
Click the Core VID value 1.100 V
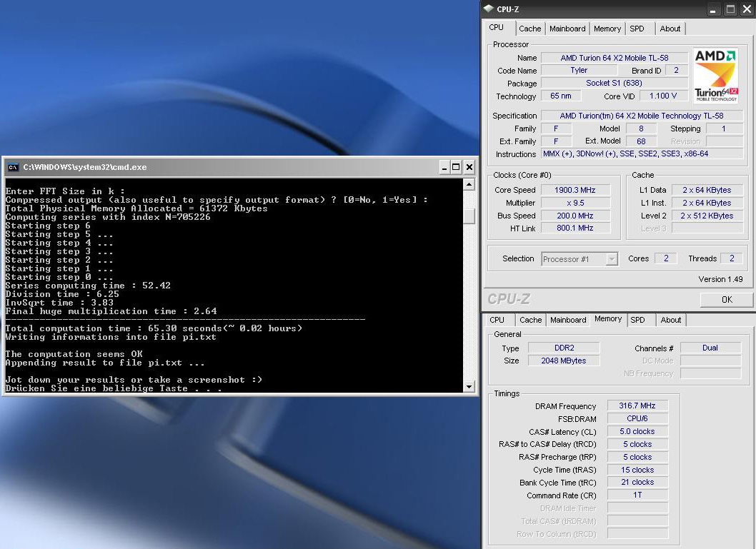point(663,96)
